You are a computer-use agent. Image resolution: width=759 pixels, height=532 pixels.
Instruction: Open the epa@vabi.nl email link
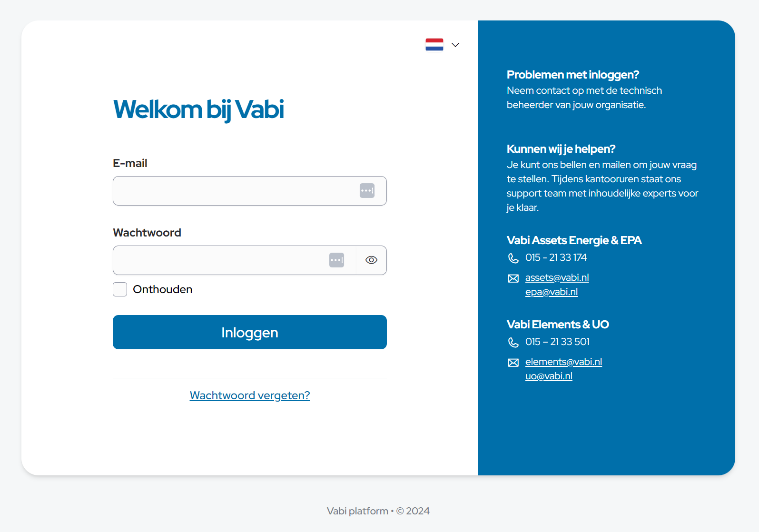pyautogui.click(x=551, y=292)
